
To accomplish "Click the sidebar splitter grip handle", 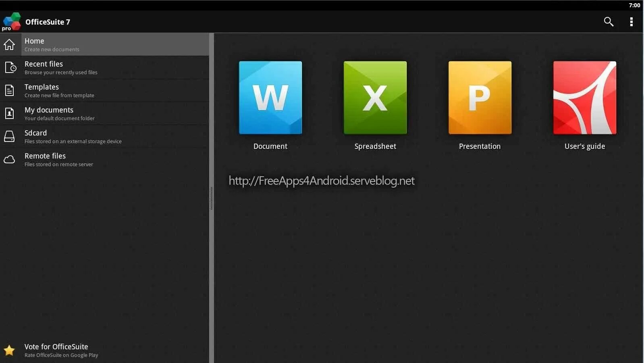I will click(x=211, y=198).
